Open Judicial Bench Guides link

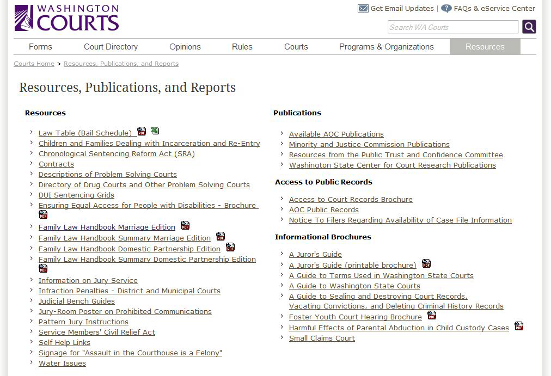pyautogui.click(x=77, y=301)
